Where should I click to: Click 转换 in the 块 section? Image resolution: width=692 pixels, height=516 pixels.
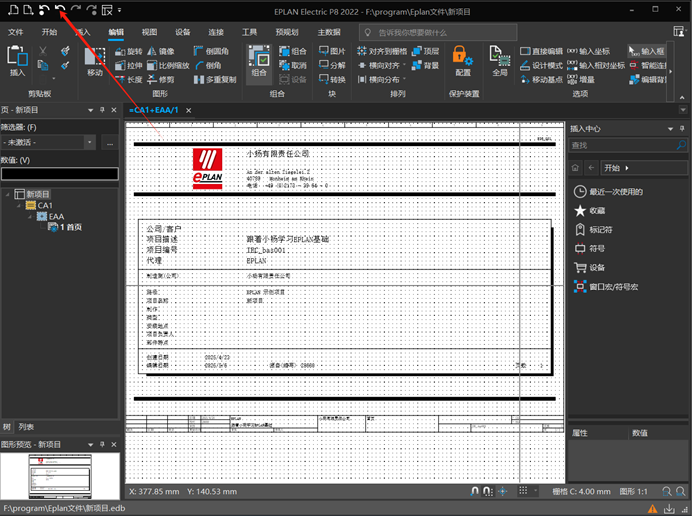pos(332,79)
